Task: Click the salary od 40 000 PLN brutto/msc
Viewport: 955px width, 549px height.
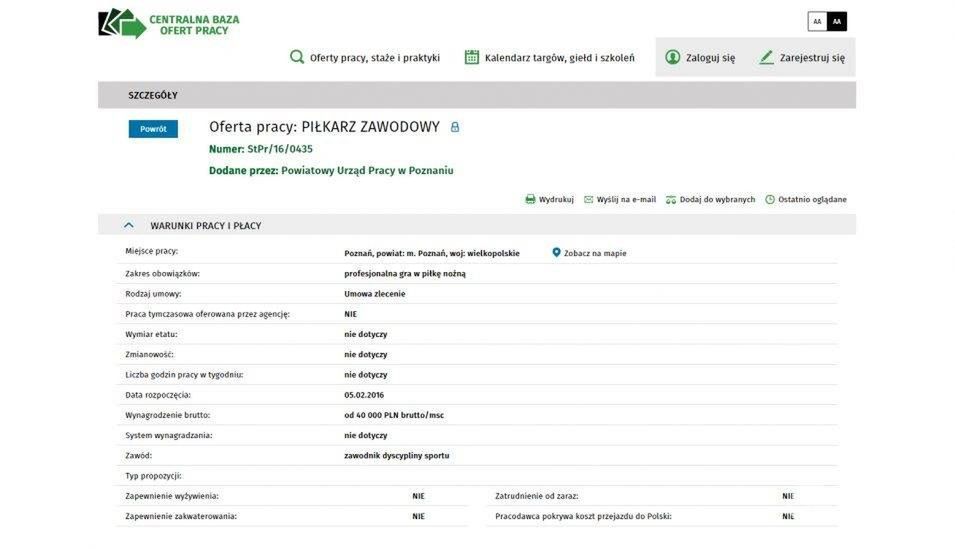Action: tap(394, 415)
